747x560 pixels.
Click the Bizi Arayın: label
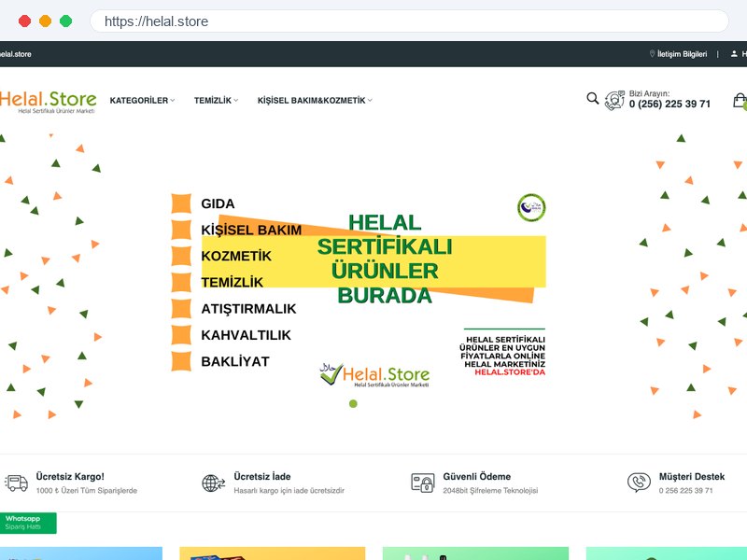(x=649, y=93)
